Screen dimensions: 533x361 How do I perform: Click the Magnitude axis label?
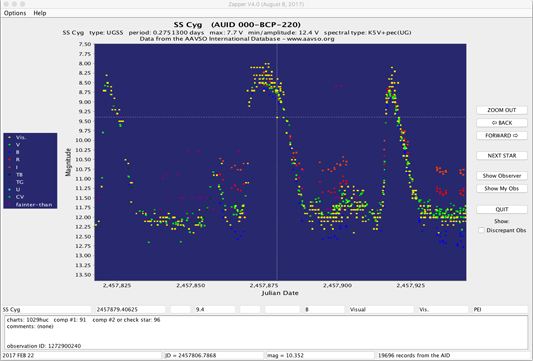(x=68, y=162)
